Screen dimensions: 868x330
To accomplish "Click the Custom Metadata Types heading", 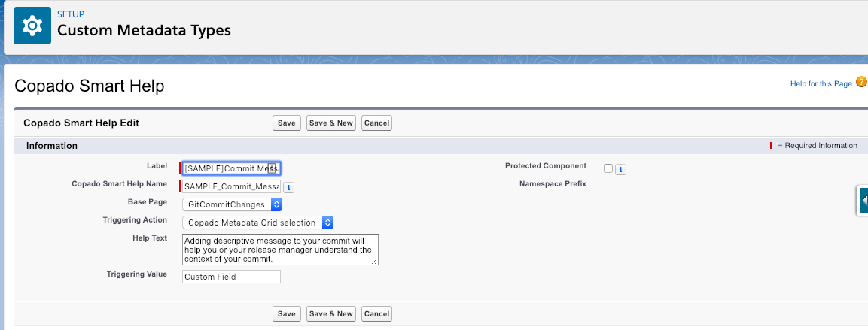I will 144,30.
